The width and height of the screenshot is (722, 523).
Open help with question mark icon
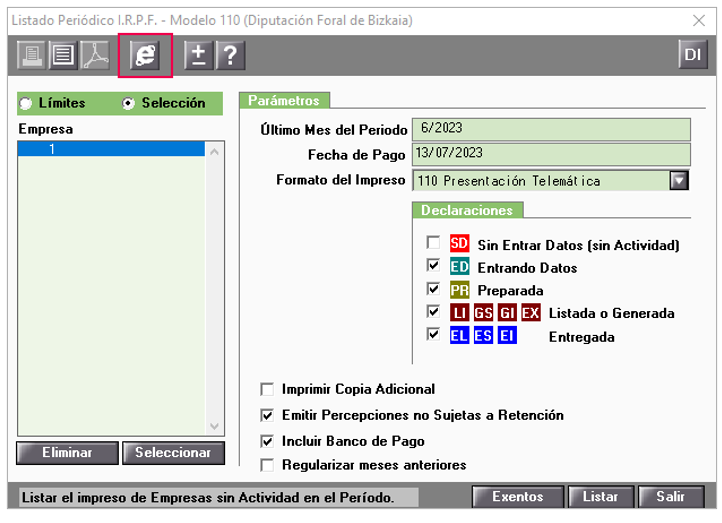tap(229, 56)
